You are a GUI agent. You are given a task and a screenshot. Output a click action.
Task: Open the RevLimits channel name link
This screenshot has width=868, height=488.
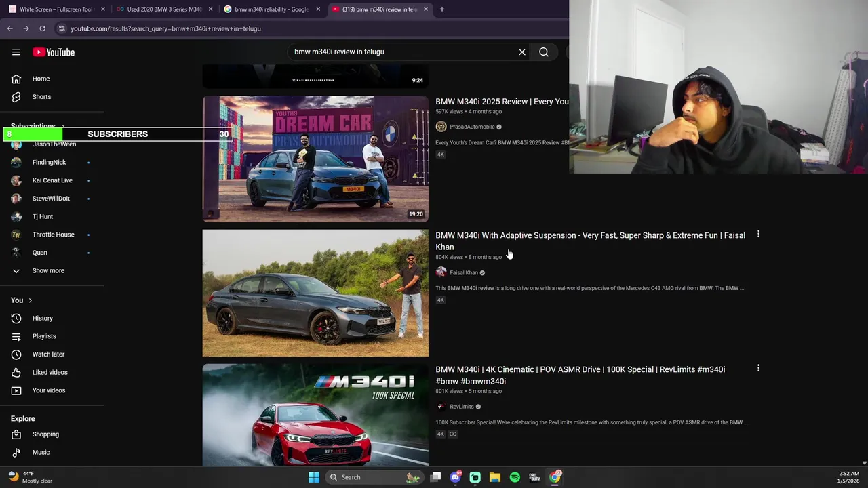point(462,407)
